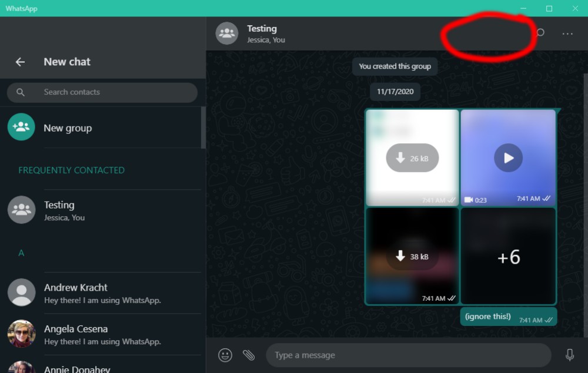Click the Type a message field
Screen dimensions: 588x373
tap(409, 355)
